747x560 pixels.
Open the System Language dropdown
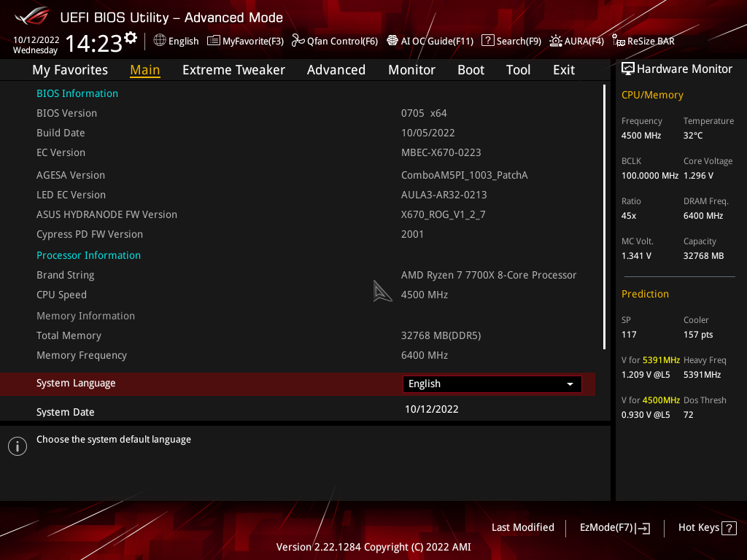pyautogui.click(x=492, y=384)
